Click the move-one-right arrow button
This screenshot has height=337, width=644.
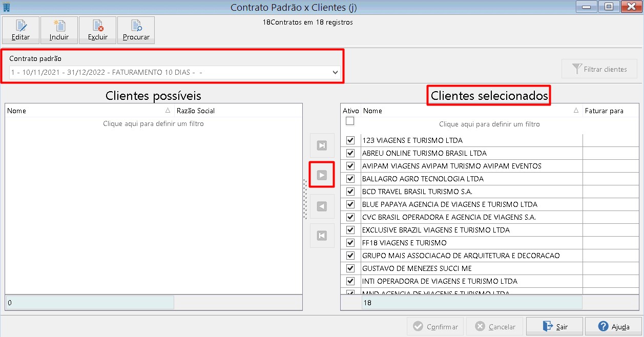[x=322, y=175]
